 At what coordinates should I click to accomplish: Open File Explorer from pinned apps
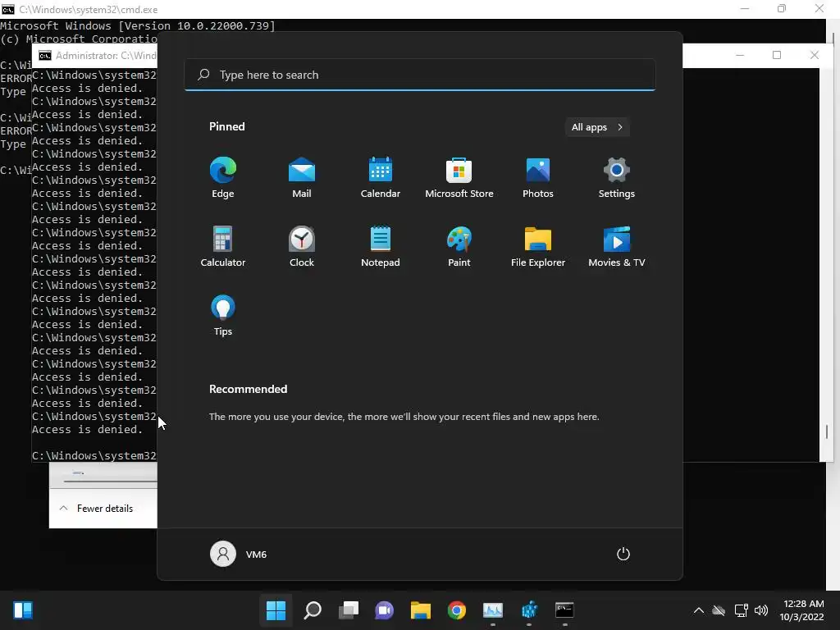click(x=538, y=246)
